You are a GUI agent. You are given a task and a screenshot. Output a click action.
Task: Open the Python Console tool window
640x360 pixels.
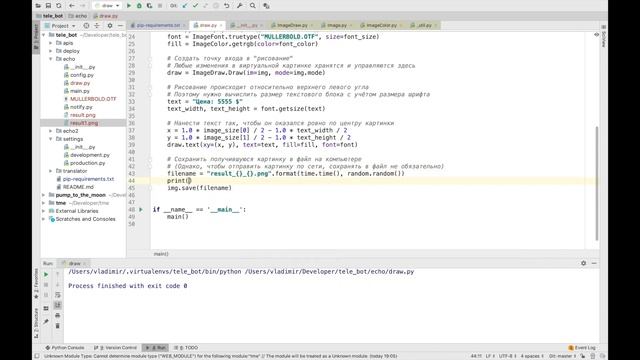[x=64, y=348]
